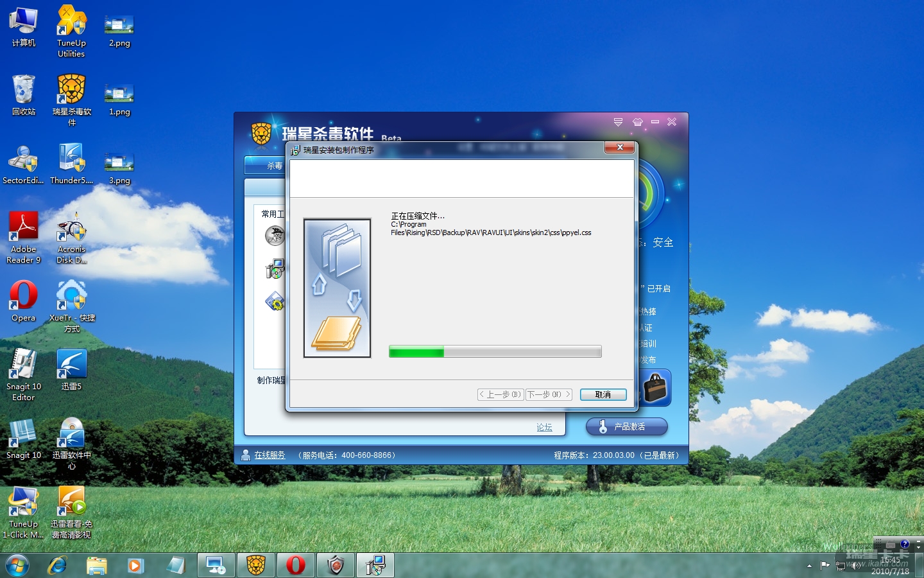Image resolution: width=924 pixels, height=578 pixels.
Task: Click the Rising skin shirt icon
Action: coord(637,121)
